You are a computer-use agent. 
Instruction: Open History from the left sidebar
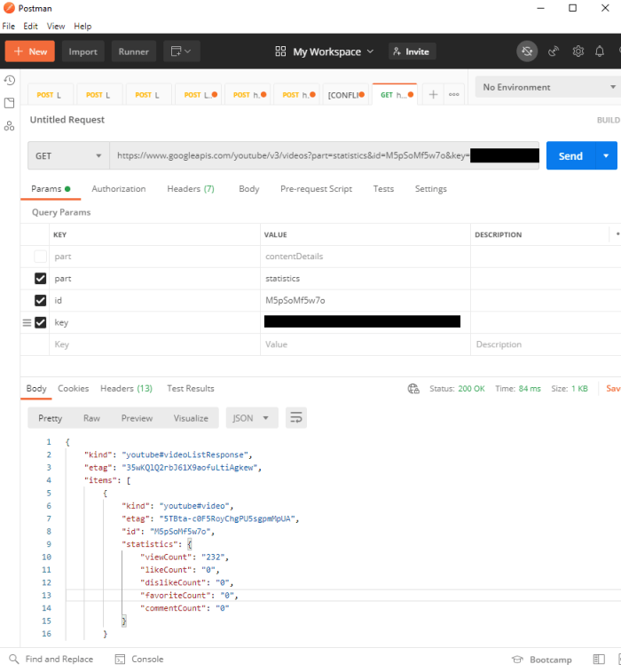pyautogui.click(x=10, y=80)
